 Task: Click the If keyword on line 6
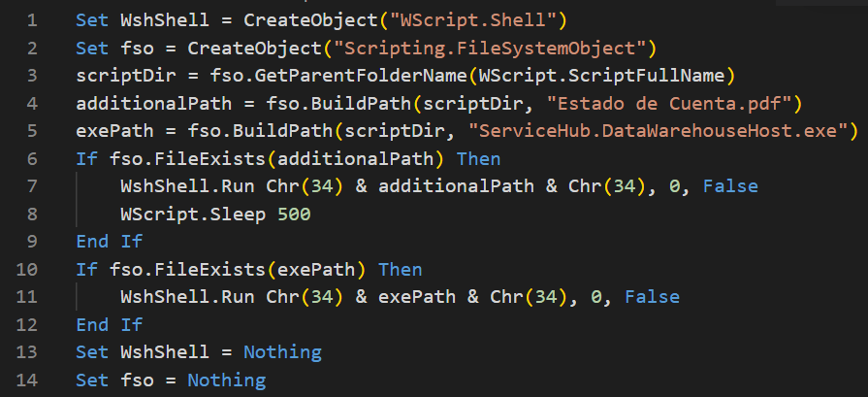coord(87,159)
